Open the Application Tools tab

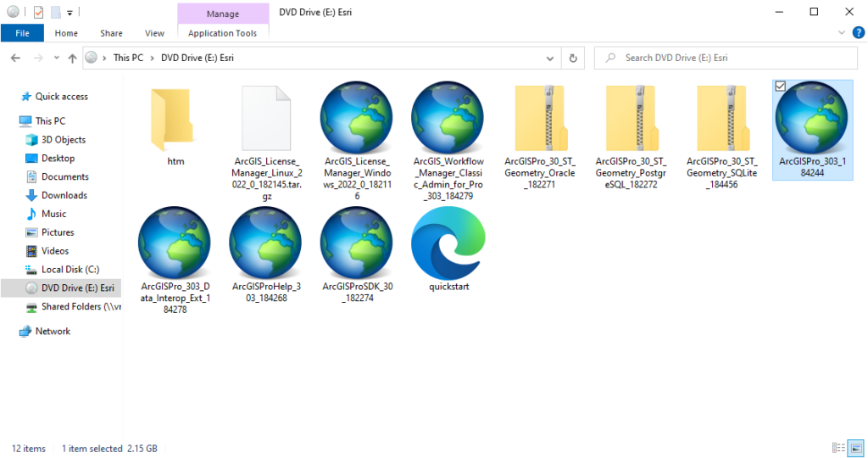(223, 33)
